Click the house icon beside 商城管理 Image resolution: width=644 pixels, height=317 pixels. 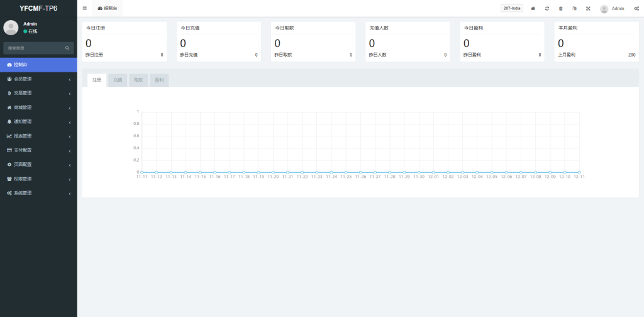click(9, 108)
